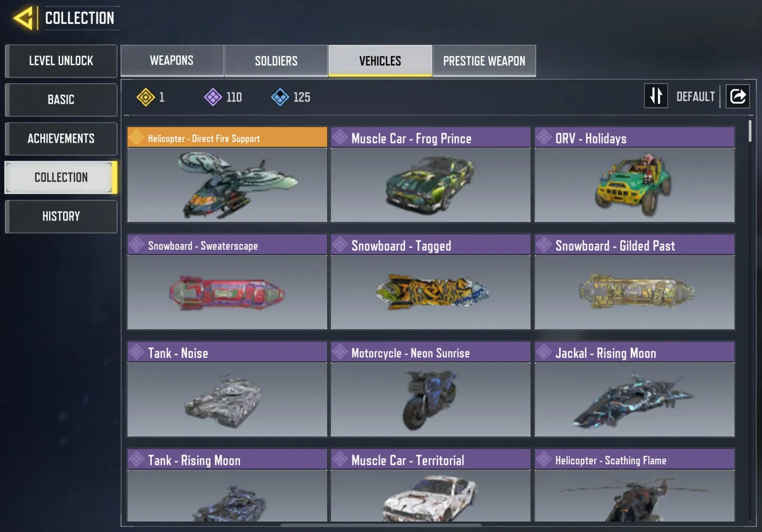Viewport: 762px width, 532px height.
Task: Go to the ACHIEVEMENTS section
Action: (61, 138)
